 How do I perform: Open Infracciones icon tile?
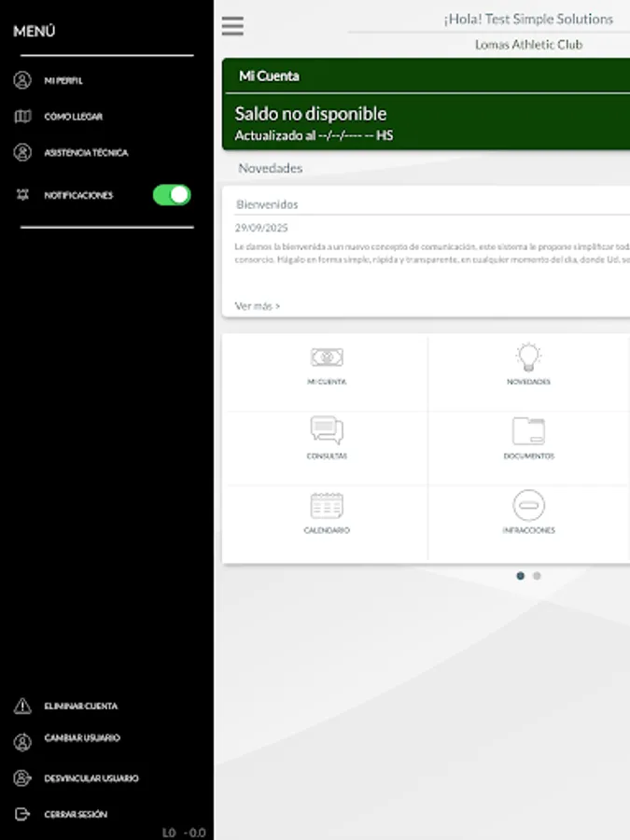coord(529,505)
